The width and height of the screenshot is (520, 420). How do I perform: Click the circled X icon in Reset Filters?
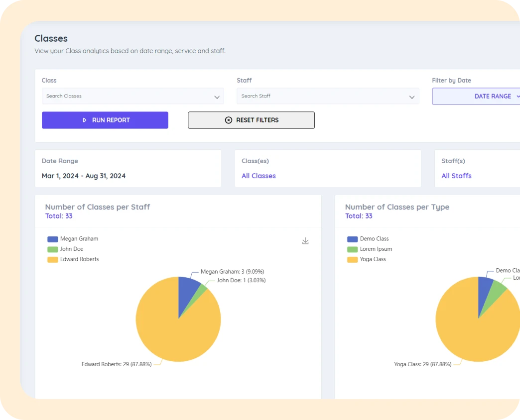pos(229,120)
